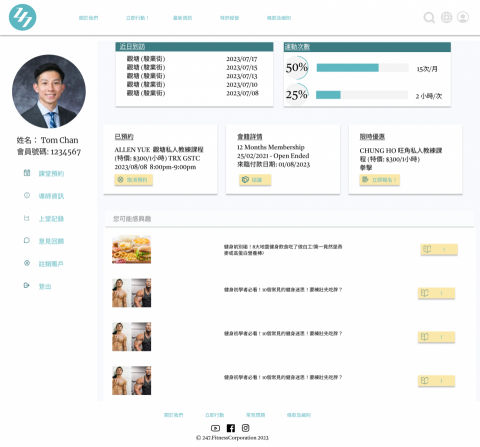Click the visit row dated 2023/07/15

click(192, 67)
